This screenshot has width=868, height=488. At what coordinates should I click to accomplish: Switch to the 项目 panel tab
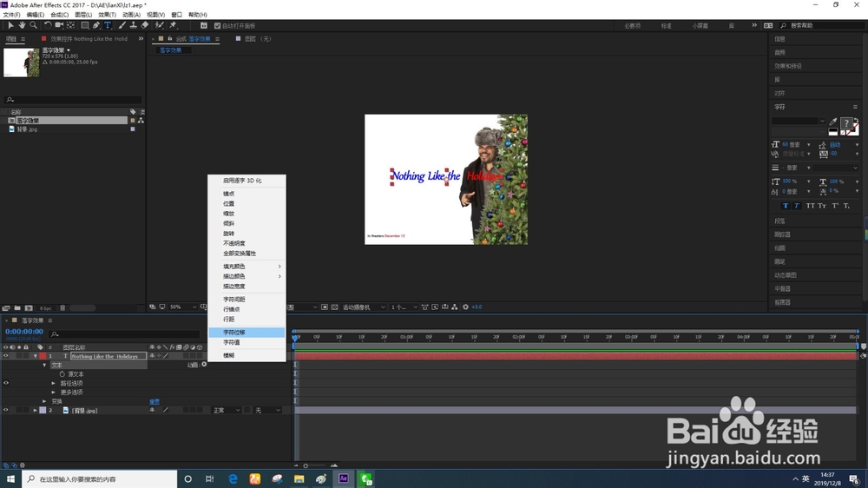click(x=11, y=39)
